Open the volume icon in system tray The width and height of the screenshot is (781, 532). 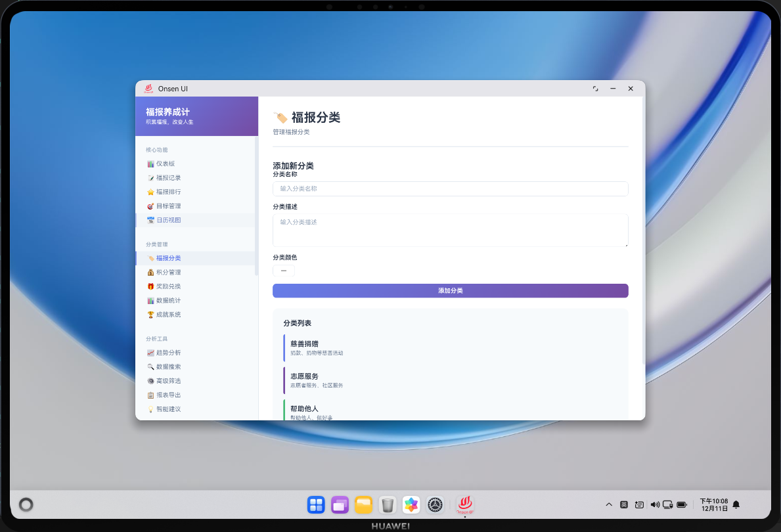point(655,504)
